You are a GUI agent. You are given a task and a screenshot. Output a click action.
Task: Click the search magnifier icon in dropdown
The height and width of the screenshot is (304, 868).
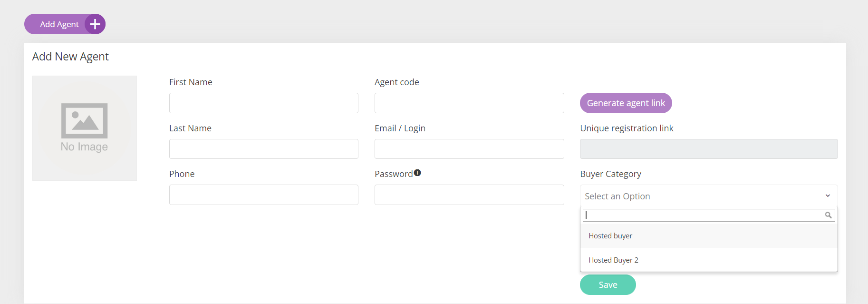click(828, 215)
